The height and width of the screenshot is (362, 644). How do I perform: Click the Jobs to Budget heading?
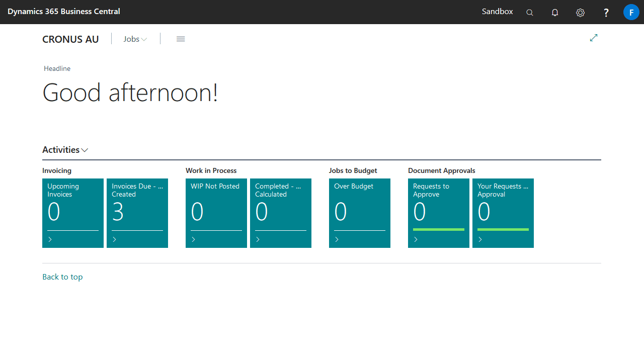(353, 170)
